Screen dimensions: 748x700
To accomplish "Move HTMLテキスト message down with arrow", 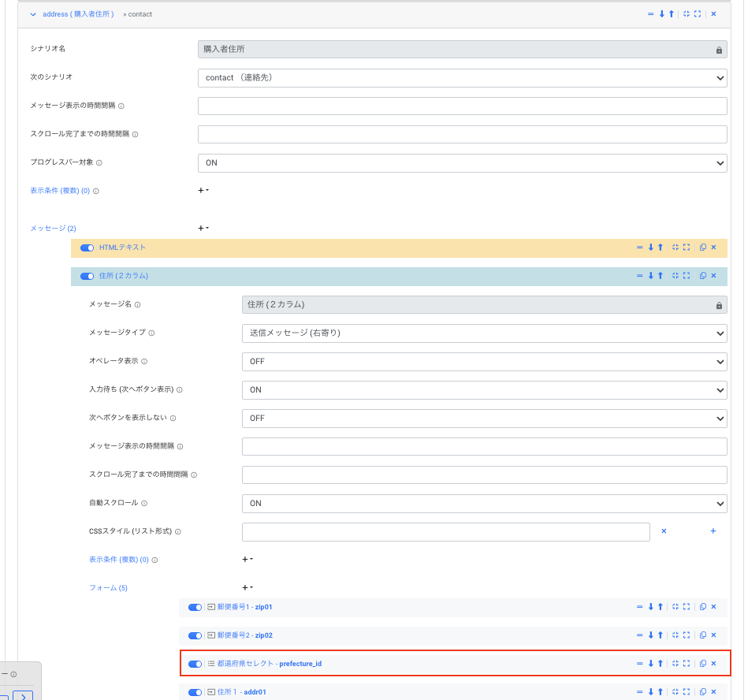I will point(651,248).
